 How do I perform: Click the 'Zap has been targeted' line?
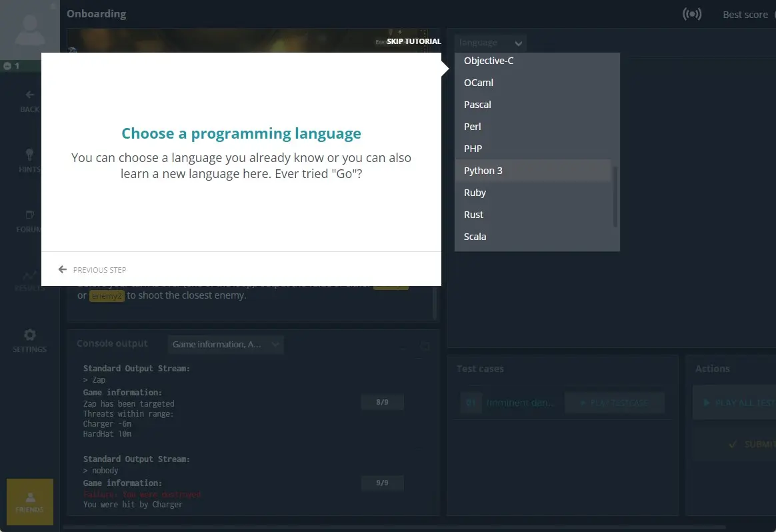click(129, 404)
